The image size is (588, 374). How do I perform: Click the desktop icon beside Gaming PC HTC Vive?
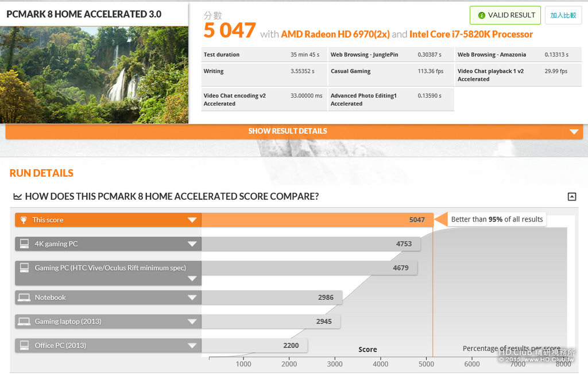coord(24,268)
